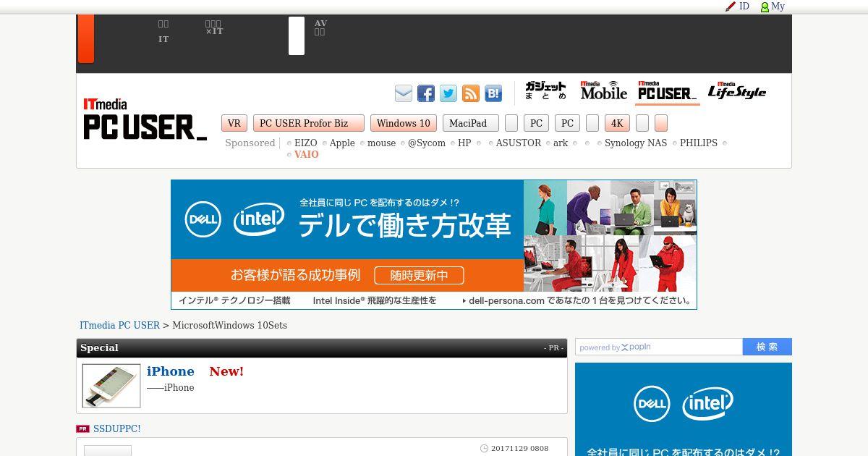868x456 pixels.
Task: Click the MicrosoftWindows 10Sets breadcrumb text
Action: 229,326
